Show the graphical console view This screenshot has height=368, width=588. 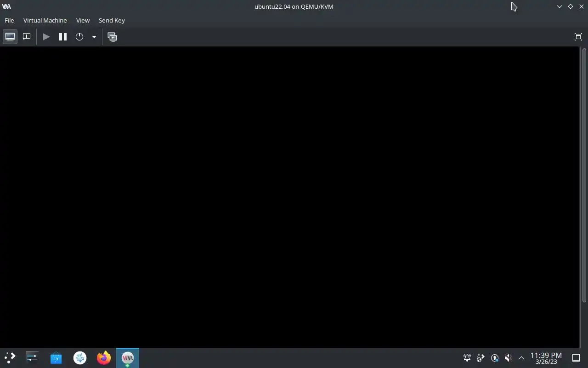[10, 37]
